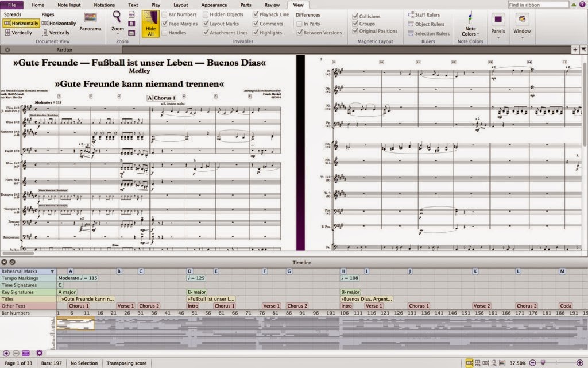The image size is (588, 368).
Task: Click status bar zoom-out minus button
Action: 532,363
